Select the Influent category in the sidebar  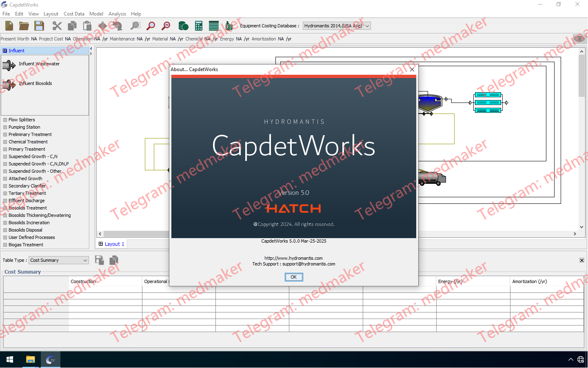coord(16,50)
